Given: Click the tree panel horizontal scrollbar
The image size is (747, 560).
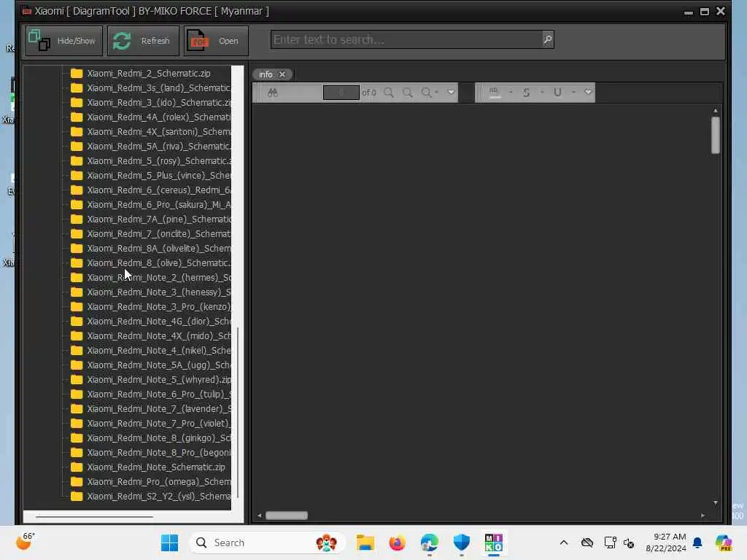Looking at the screenshot, I should 94,516.
